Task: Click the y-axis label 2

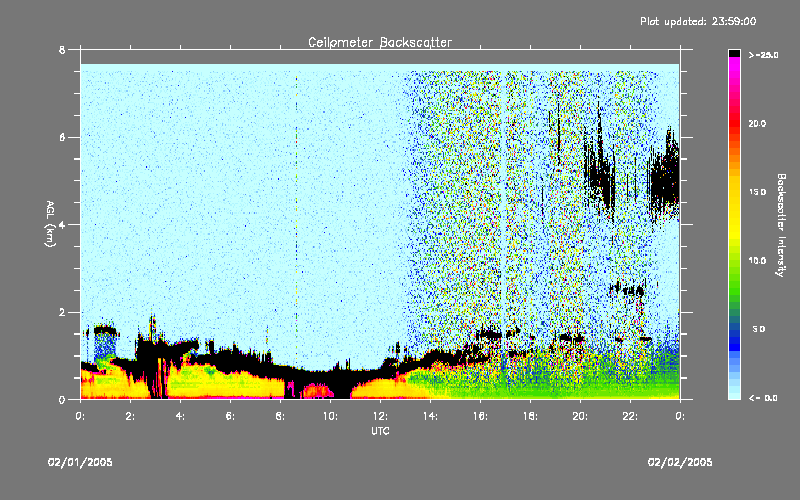Action: tap(62, 312)
